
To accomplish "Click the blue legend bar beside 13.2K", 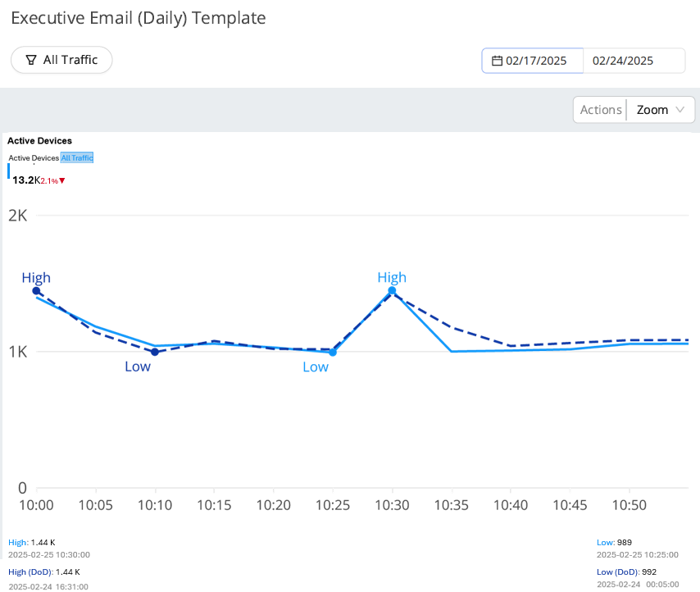I will pos(9,171).
